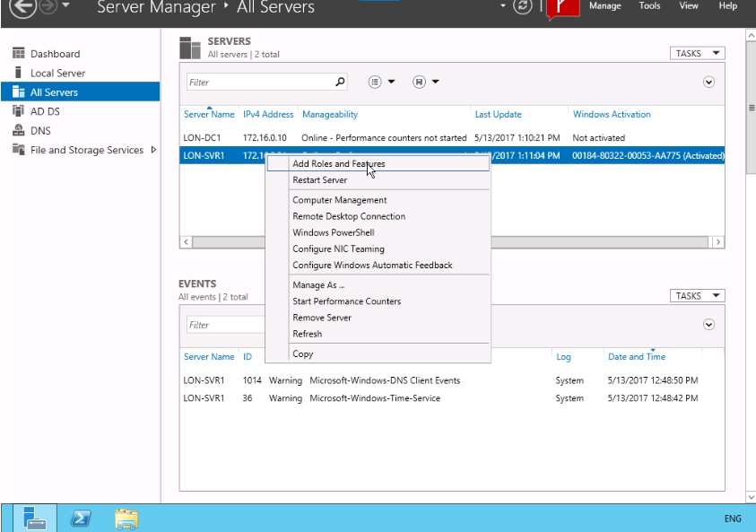This screenshot has height=532, width=756.
Task: Launch PowerShell from the taskbar
Action: pyautogui.click(x=82, y=518)
